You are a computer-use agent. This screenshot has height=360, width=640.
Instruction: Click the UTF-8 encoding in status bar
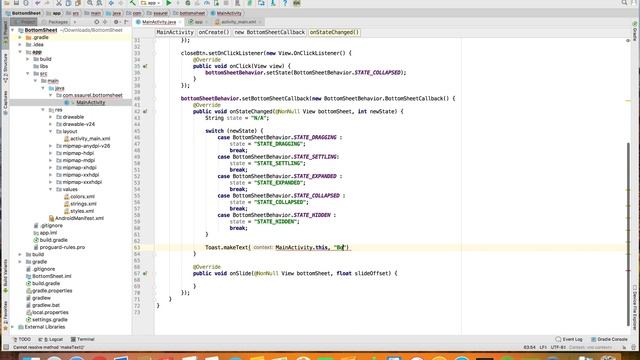[558, 347]
